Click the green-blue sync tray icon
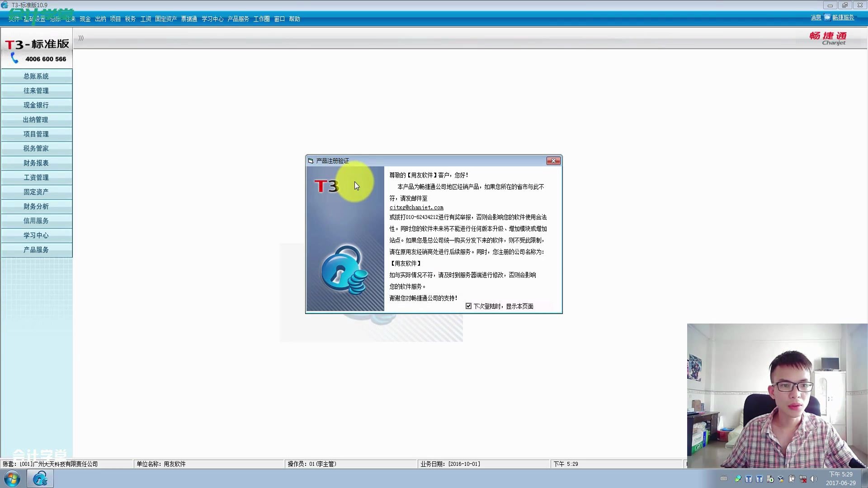This screenshot has height=488, width=868. (x=738, y=479)
